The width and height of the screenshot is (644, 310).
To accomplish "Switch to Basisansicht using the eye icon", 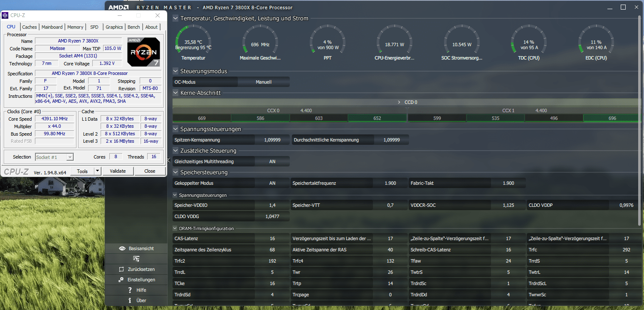I will click(122, 248).
